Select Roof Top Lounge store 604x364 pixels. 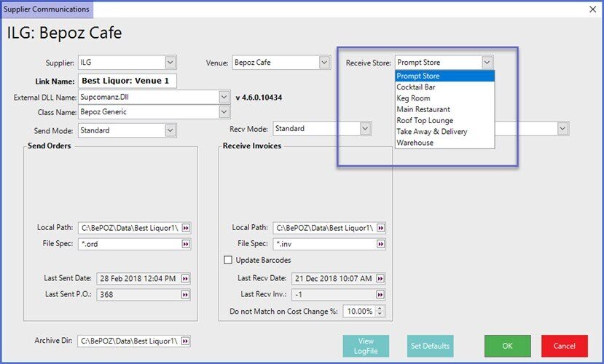click(445, 120)
